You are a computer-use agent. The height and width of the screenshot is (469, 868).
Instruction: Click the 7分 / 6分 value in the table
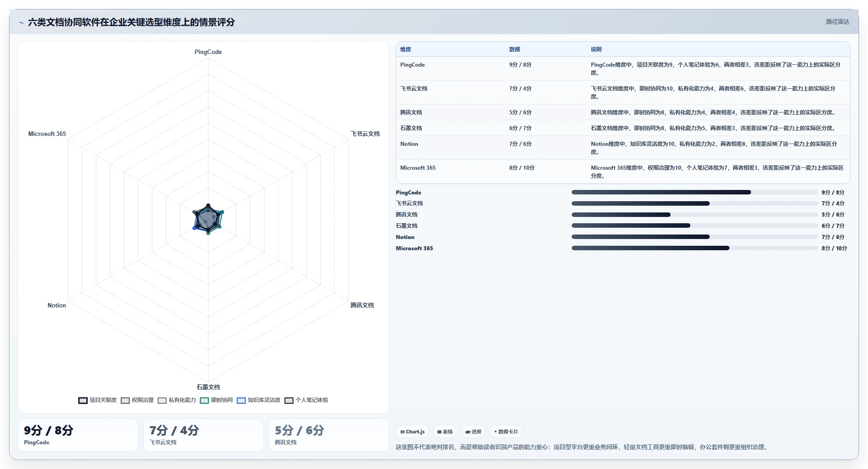click(x=520, y=144)
